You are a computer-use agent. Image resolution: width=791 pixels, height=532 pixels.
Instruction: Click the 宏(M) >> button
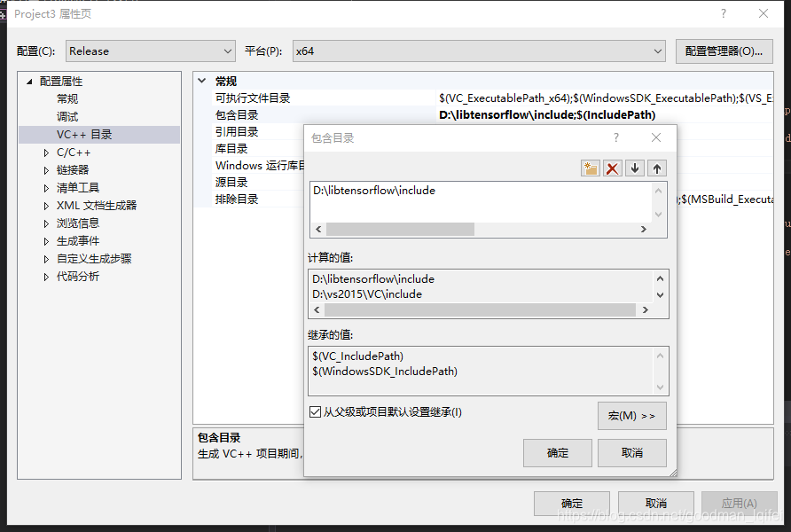(x=631, y=415)
